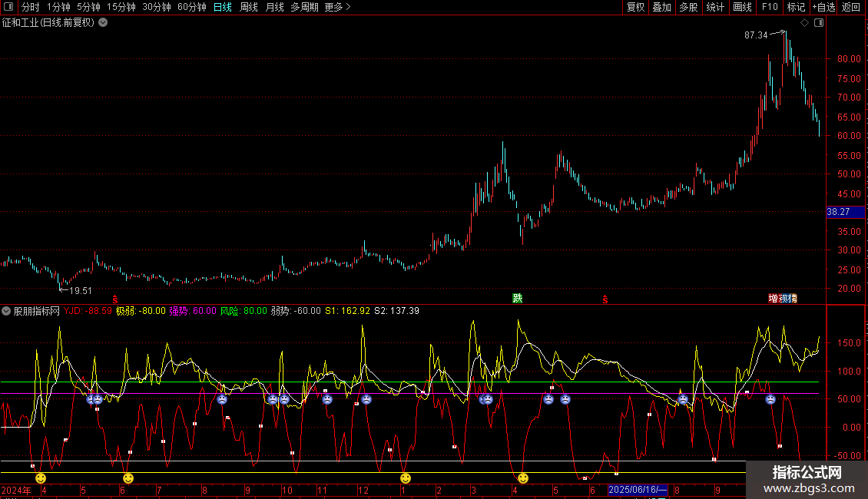Click the 标记 mark button
This screenshot has height=499, width=868.
[796, 7]
